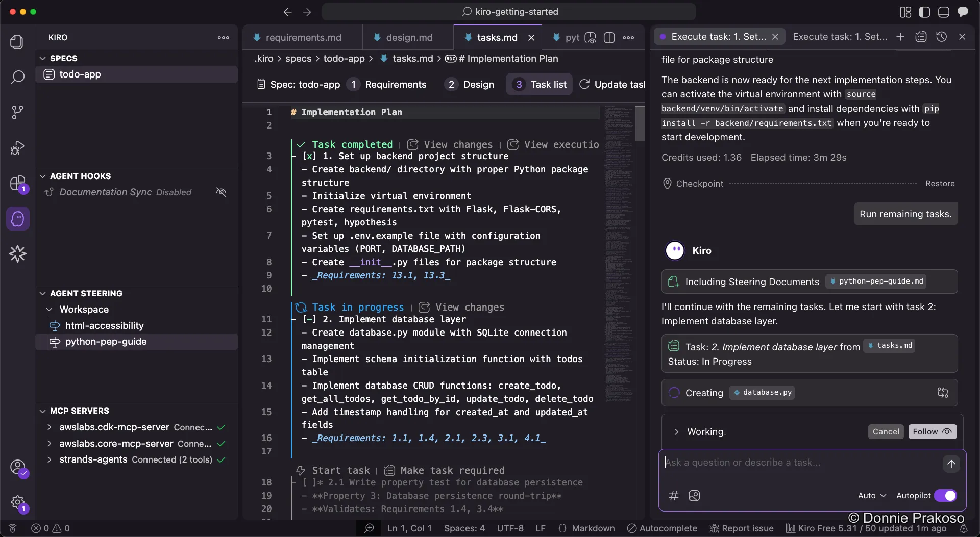Enable the Documentation Sync hook eye icon
This screenshot has height=537, width=980.
(221, 192)
